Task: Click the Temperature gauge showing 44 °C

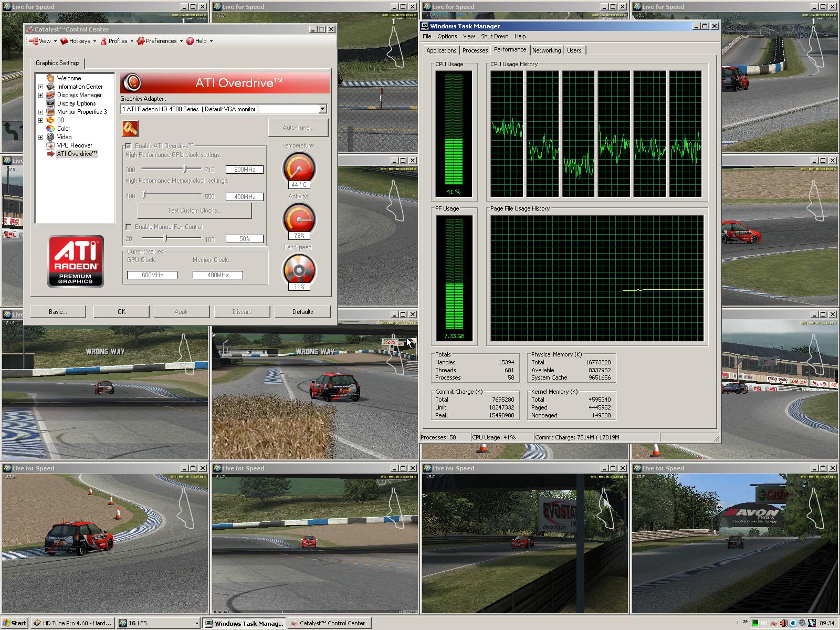Action: point(299,169)
